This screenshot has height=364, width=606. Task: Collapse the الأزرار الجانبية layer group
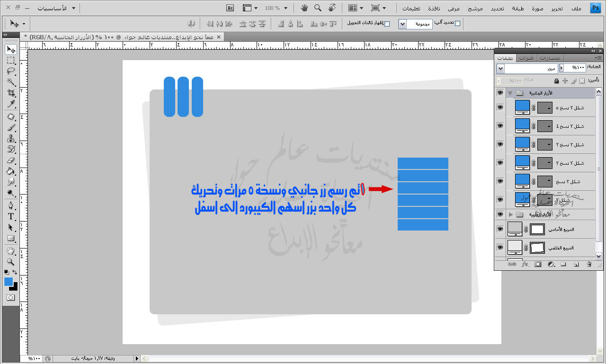[510, 93]
